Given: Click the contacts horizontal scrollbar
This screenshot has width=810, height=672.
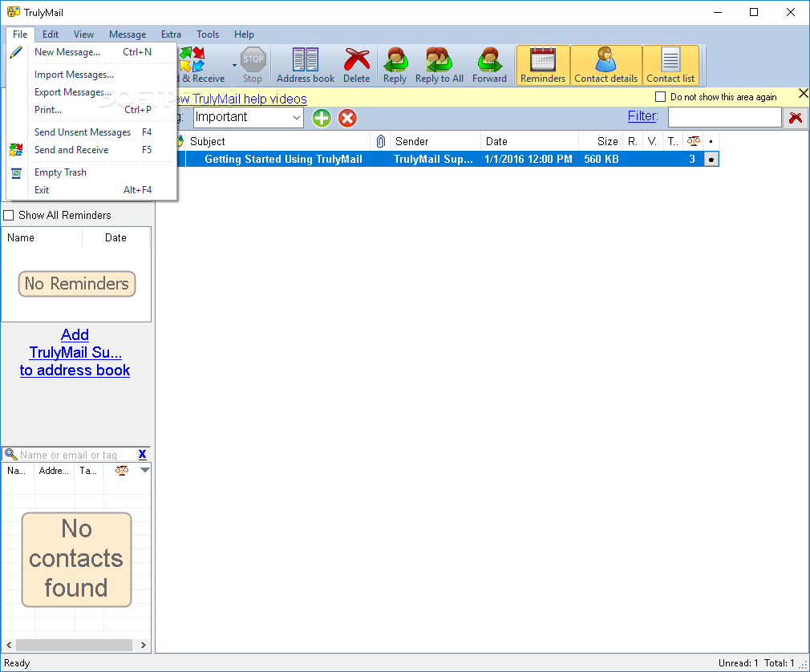Looking at the screenshot, I should (75, 646).
